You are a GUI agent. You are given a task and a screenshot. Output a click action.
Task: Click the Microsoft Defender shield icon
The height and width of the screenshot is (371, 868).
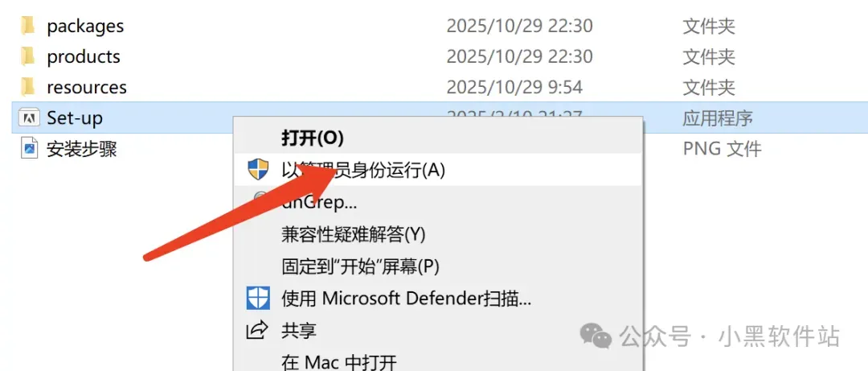point(258,299)
